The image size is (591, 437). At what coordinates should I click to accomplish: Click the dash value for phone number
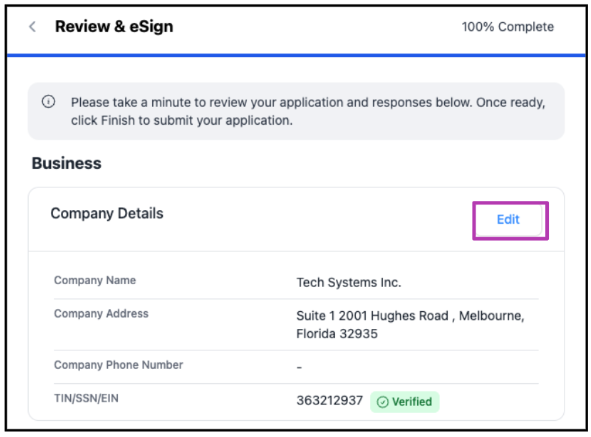(299, 367)
